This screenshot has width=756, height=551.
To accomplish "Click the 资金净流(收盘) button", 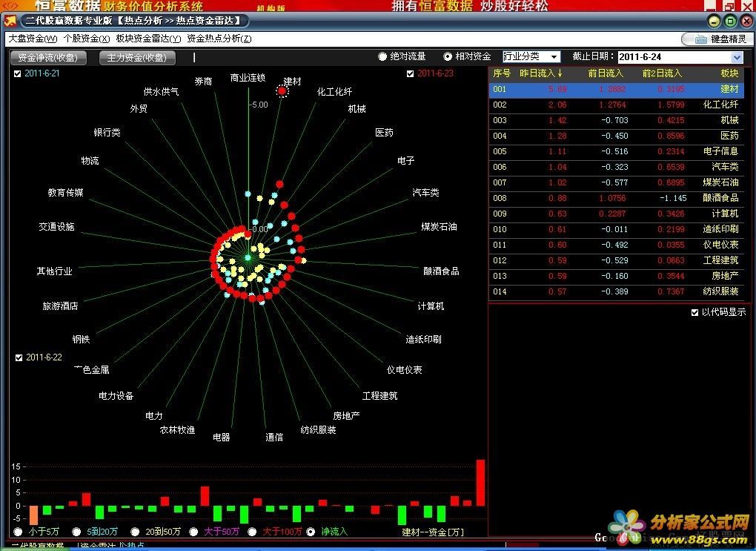I will [x=48, y=58].
